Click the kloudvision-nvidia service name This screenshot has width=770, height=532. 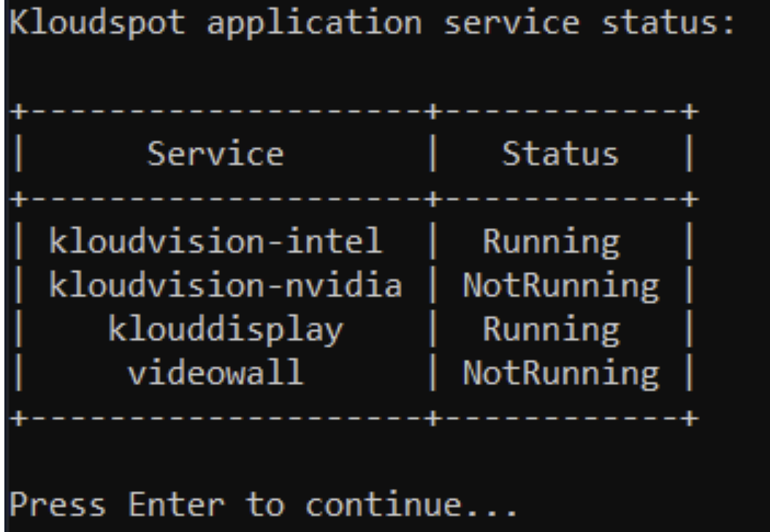click(x=226, y=285)
